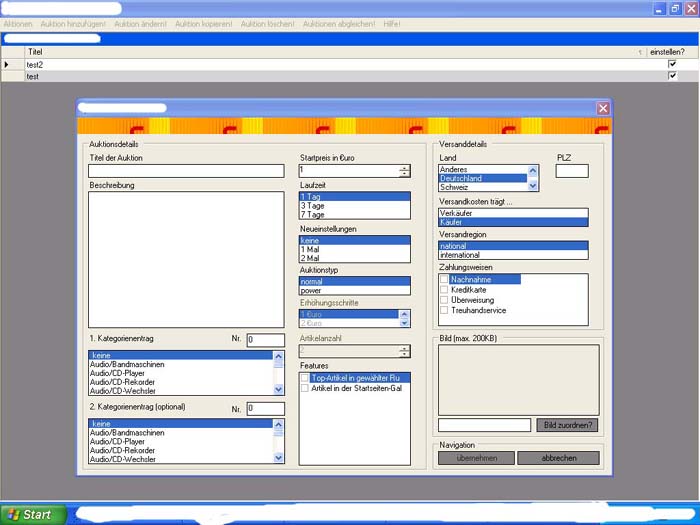Increase Startpreis with the up arrow
The height and width of the screenshot is (525, 700).
[404, 167]
